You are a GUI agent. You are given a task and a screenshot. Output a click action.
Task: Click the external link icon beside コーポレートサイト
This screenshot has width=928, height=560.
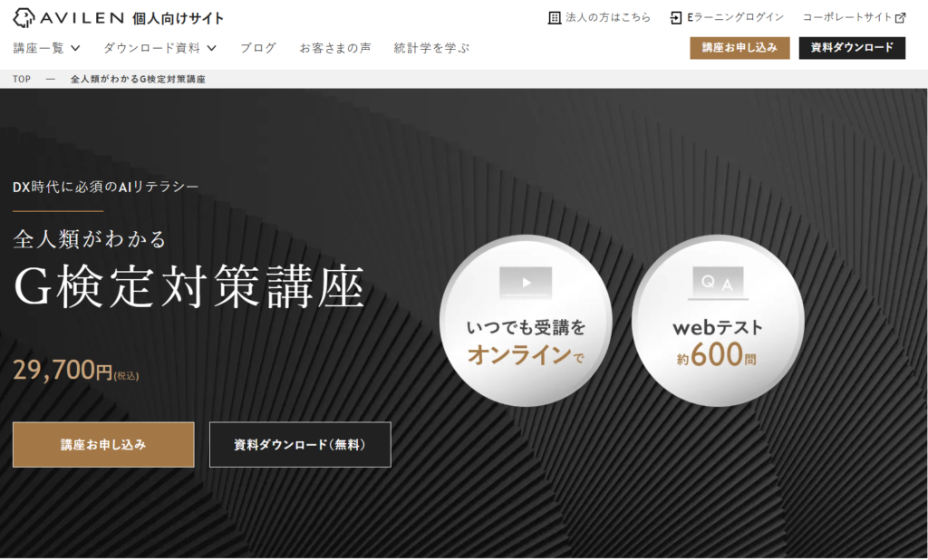pyautogui.click(x=900, y=17)
